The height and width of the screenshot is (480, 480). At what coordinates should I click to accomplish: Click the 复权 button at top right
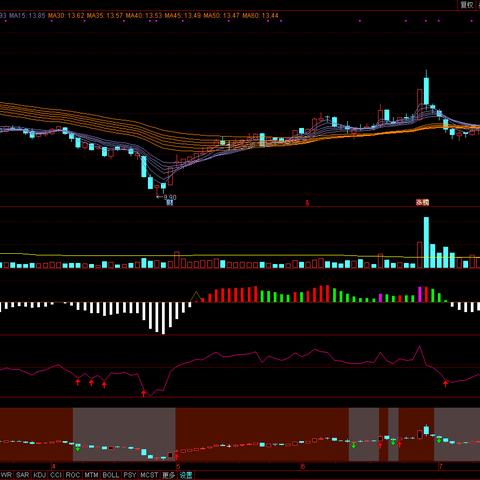[467, 5]
